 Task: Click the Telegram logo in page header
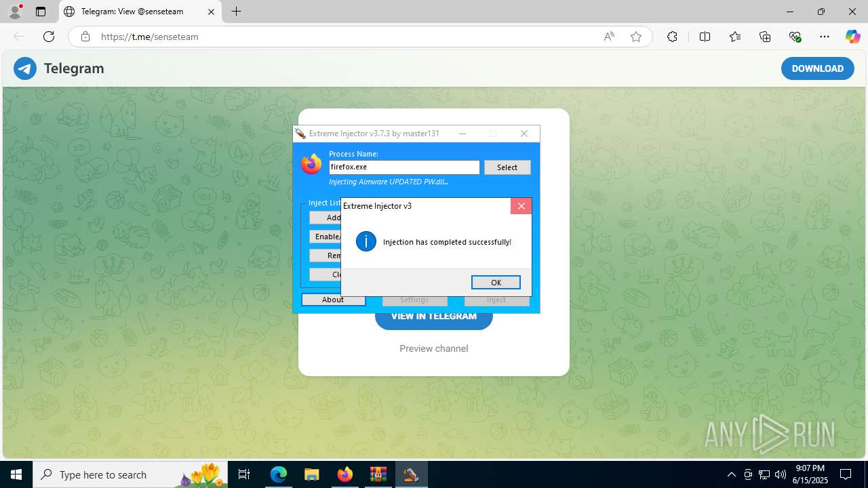point(25,68)
